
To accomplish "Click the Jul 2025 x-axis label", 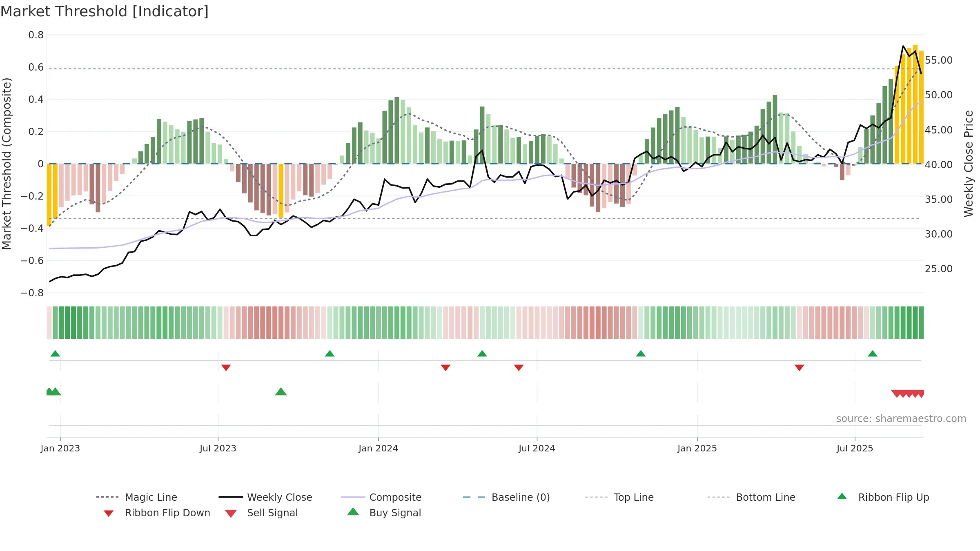I will coord(855,448).
